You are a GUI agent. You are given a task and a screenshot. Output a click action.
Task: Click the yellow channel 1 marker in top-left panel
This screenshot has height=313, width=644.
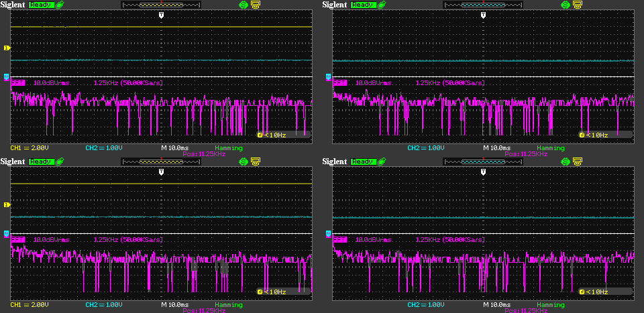tap(7, 48)
